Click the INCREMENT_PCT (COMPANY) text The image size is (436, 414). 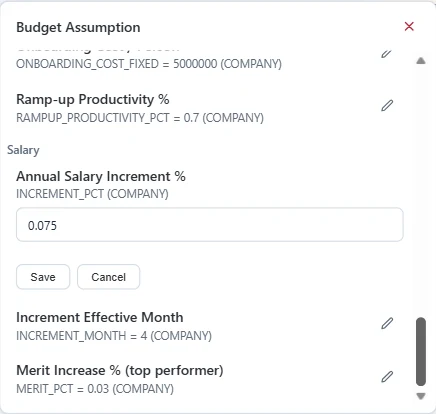tap(92, 194)
